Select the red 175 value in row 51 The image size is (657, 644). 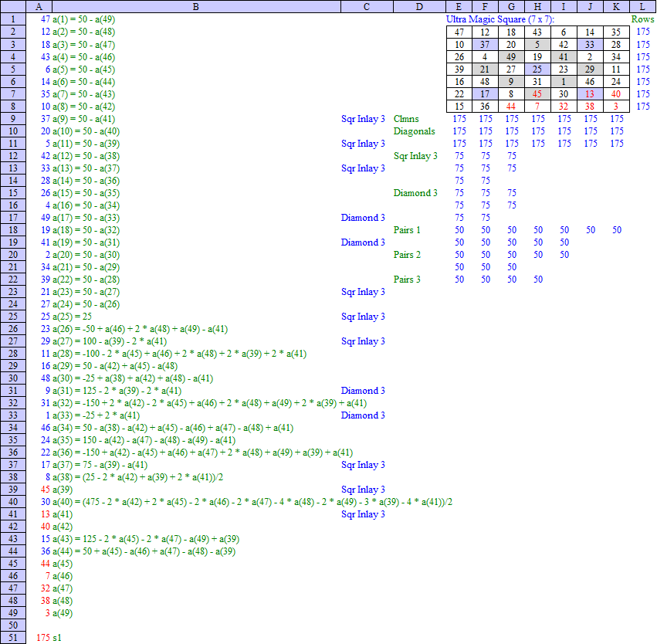(43, 638)
